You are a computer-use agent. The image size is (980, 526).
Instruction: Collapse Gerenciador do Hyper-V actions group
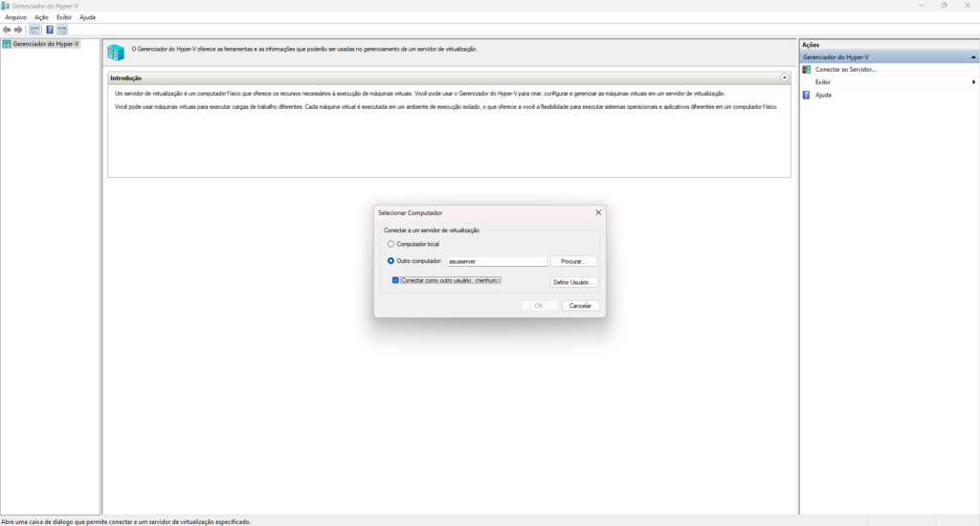point(973,57)
